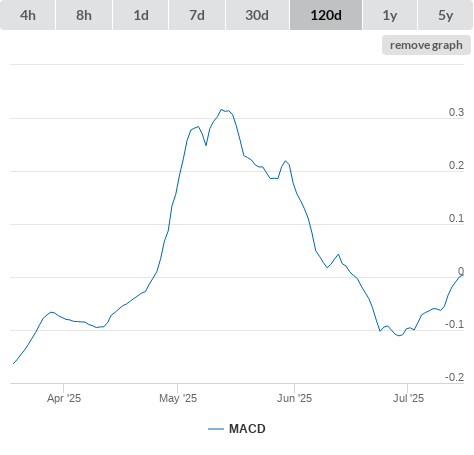Switch to the 8h time range
This screenshot has width=474, height=455.
point(84,15)
